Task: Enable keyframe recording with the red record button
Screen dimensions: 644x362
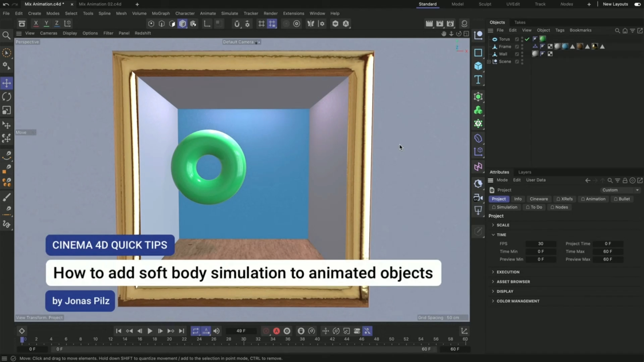Action: [x=266, y=331]
